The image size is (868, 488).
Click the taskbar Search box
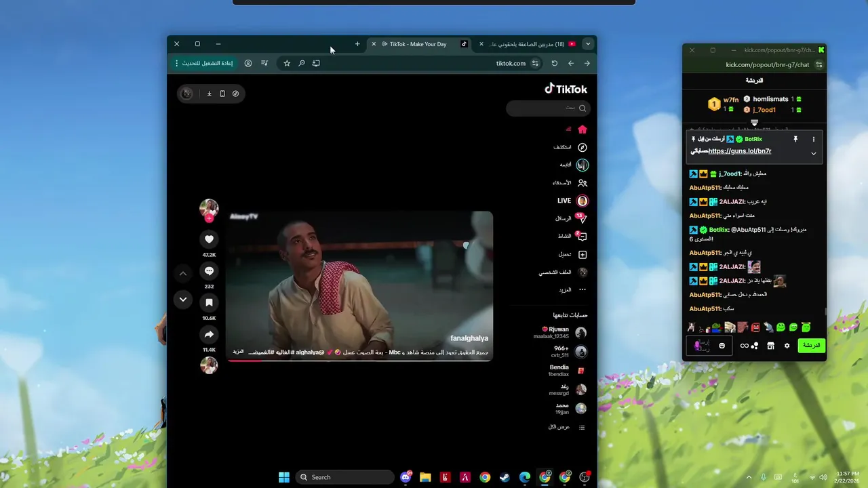point(345,477)
